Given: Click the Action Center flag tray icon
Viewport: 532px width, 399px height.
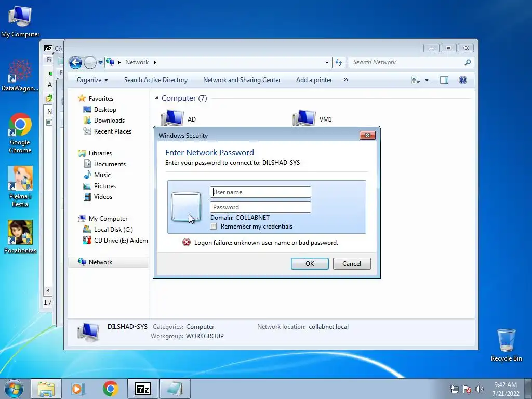Looking at the screenshot, I should tap(467, 389).
